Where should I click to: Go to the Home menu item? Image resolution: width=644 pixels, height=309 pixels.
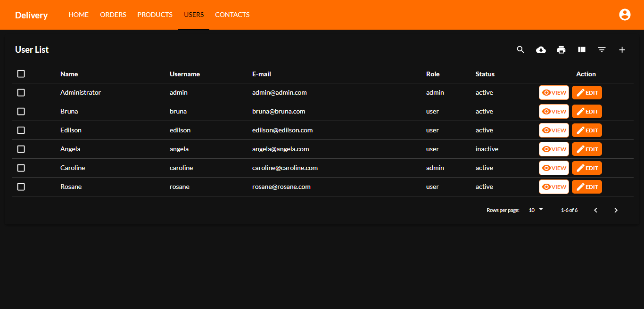(x=78, y=15)
